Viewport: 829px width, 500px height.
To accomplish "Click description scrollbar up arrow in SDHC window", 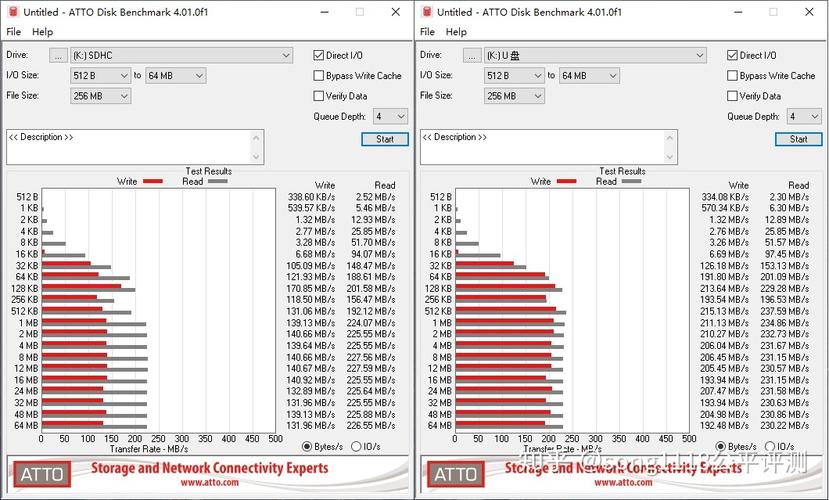I will point(256,137).
